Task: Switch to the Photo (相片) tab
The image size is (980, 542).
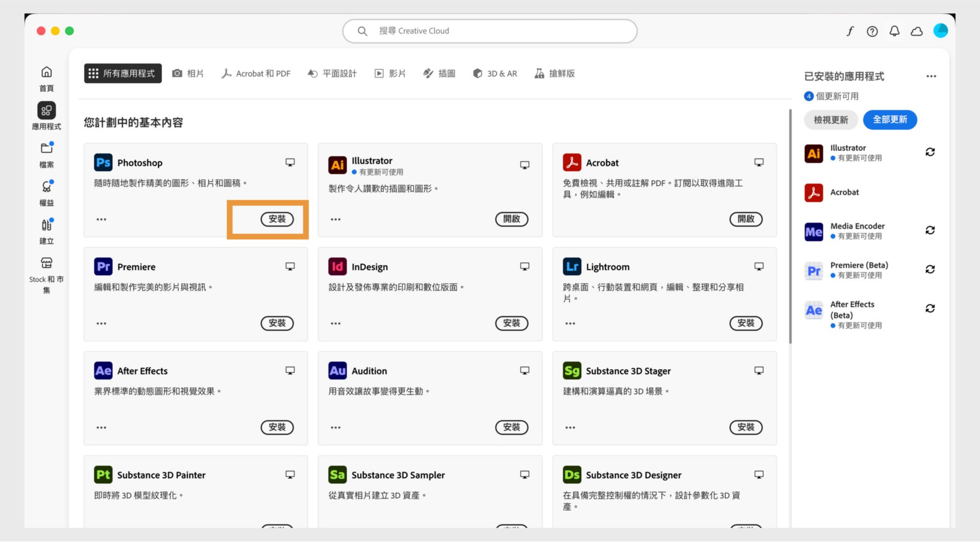Action: (188, 73)
